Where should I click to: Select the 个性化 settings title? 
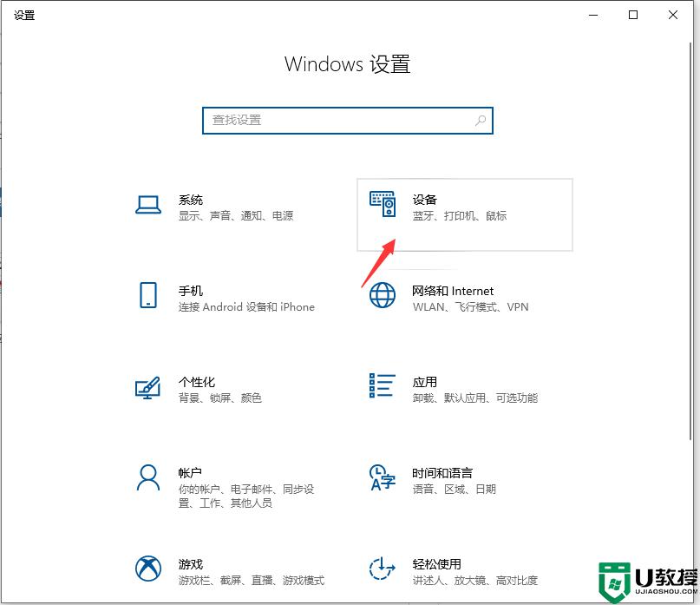click(197, 382)
